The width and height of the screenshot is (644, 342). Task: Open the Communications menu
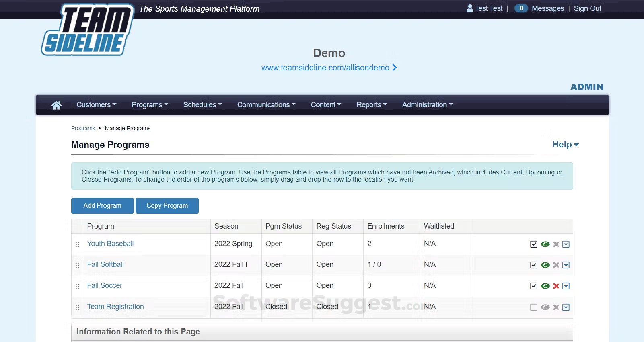pos(266,105)
